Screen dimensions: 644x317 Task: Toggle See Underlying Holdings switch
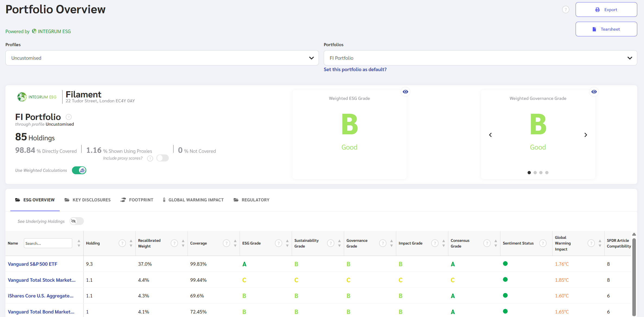[x=77, y=221]
